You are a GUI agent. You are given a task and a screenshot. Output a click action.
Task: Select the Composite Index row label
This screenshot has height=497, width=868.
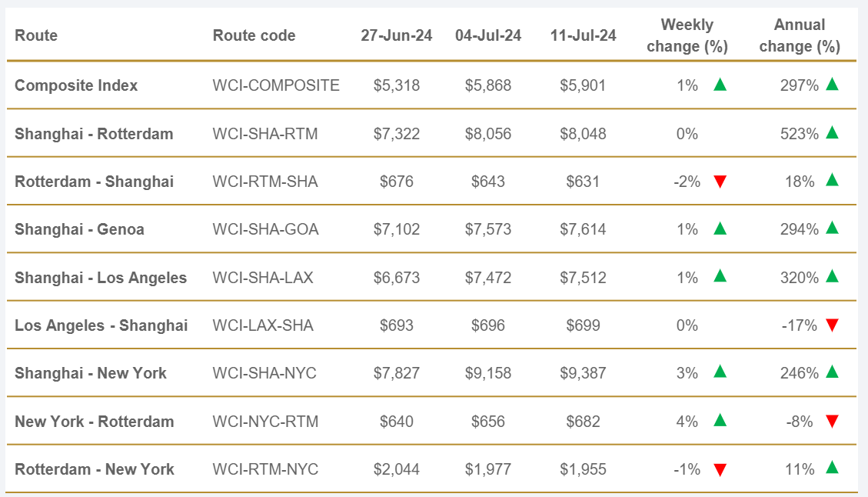(x=76, y=85)
